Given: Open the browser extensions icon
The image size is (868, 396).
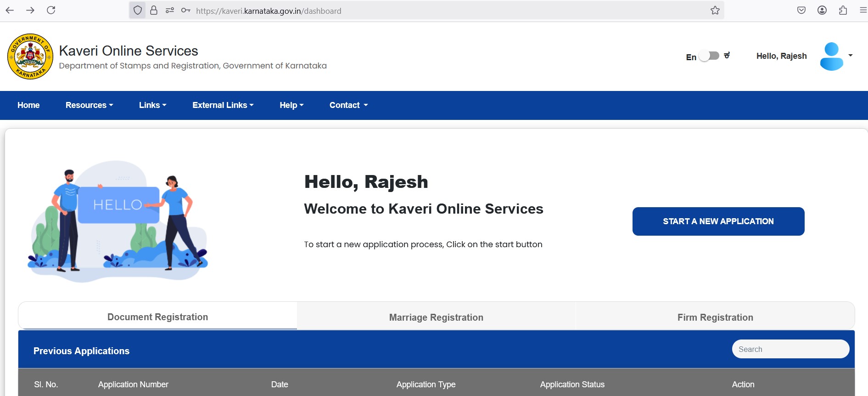Looking at the screenshot, I should point(843,10).
